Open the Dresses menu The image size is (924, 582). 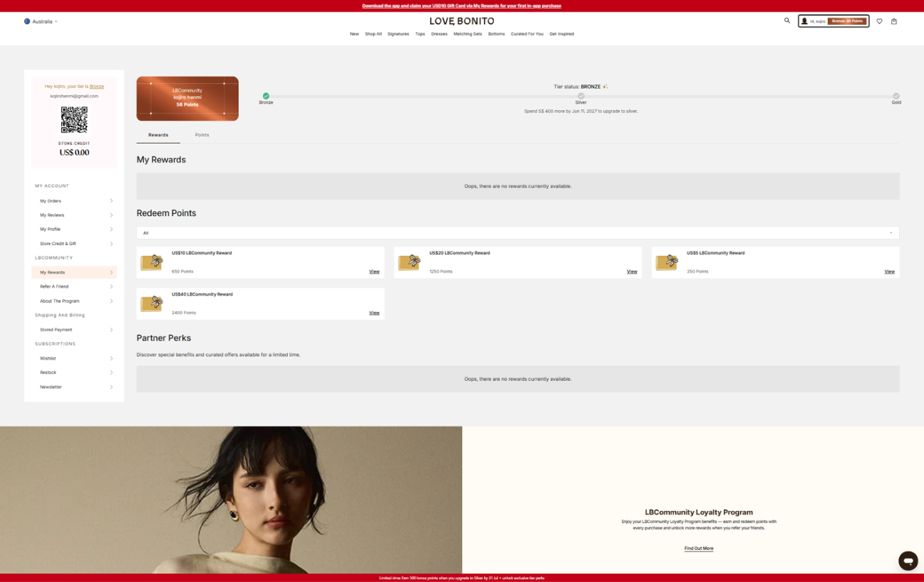click(x=439, y=34)
